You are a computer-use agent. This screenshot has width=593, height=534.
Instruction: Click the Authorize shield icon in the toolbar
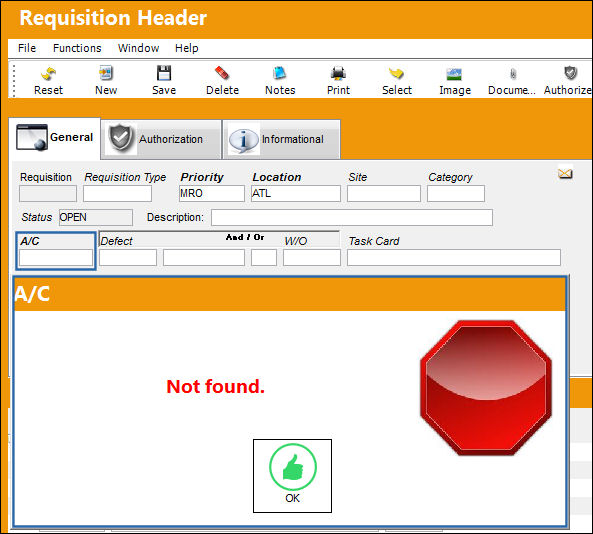(x=570, y=73)
